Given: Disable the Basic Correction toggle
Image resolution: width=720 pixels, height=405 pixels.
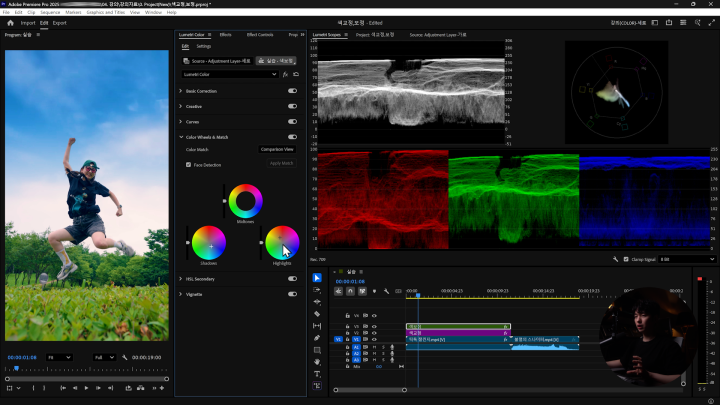Looking at the screenshot, I should pos(292,91).
